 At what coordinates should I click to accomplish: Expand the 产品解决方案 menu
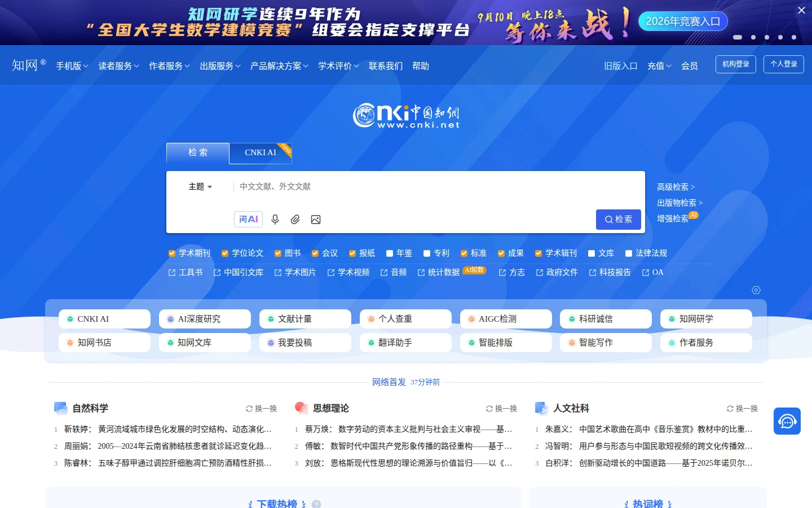click(279, 66)
